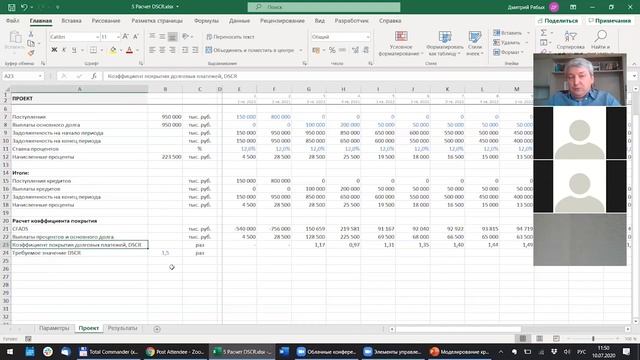Viewport: 640px width, 360px height.
Task: Switch to the Data (Данные) tab
Action: (239, 20)
